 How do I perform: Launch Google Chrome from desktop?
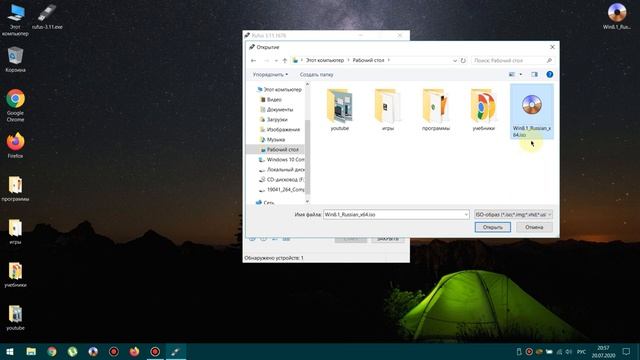pyautogui.click(x=16, y=106)
